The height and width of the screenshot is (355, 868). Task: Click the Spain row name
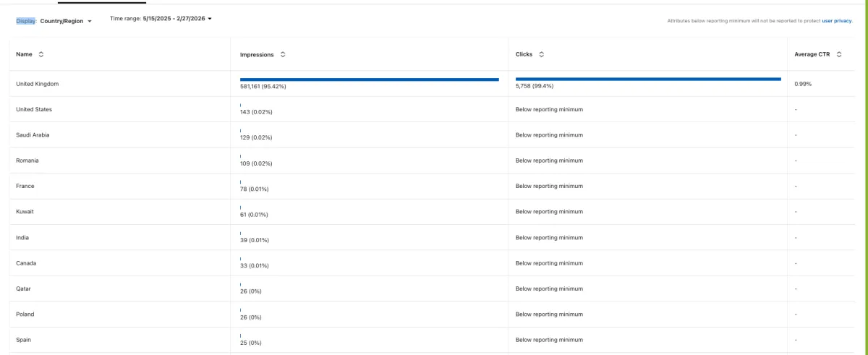[24, 340]
